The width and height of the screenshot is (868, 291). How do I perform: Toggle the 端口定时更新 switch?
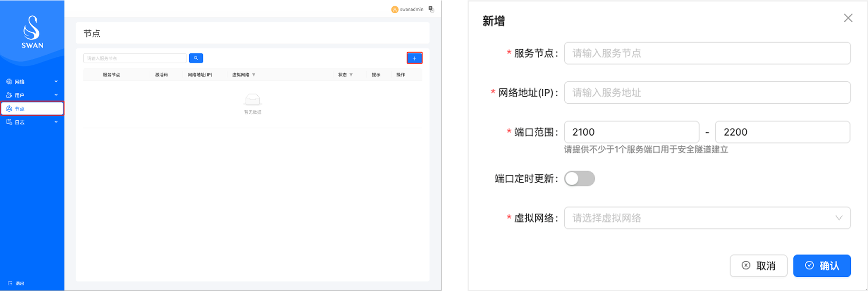pyautogui.click(x=579, y=178)
